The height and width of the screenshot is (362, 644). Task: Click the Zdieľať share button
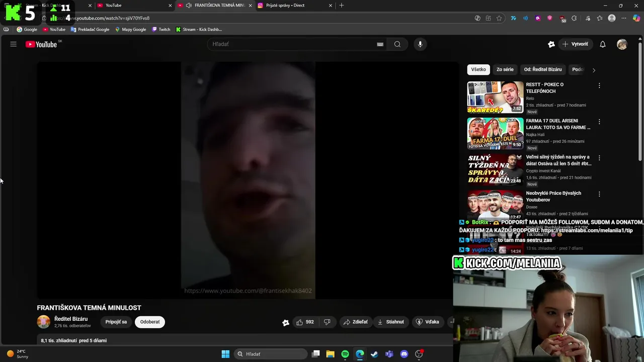click(356, 322)
